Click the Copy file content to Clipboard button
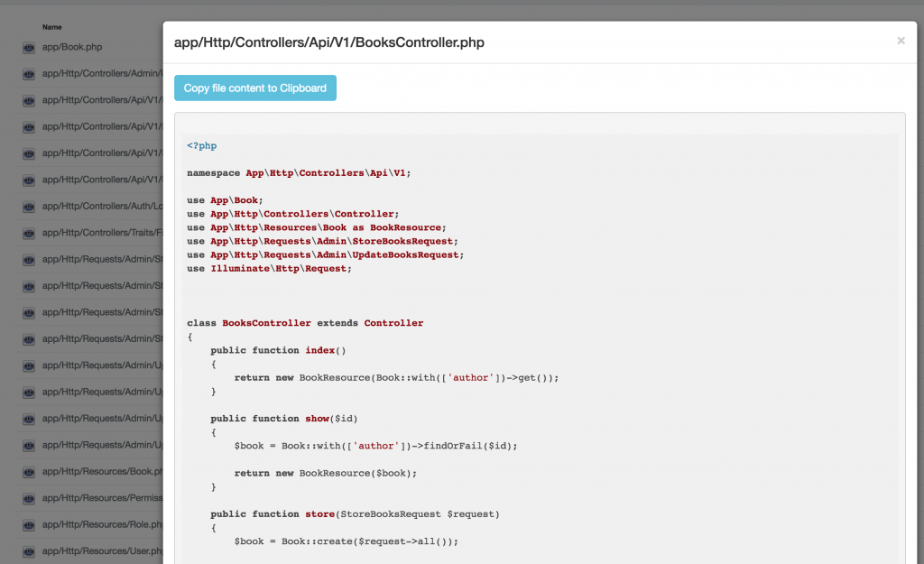This screenshot has width=924, height=564. pos(255,88)
